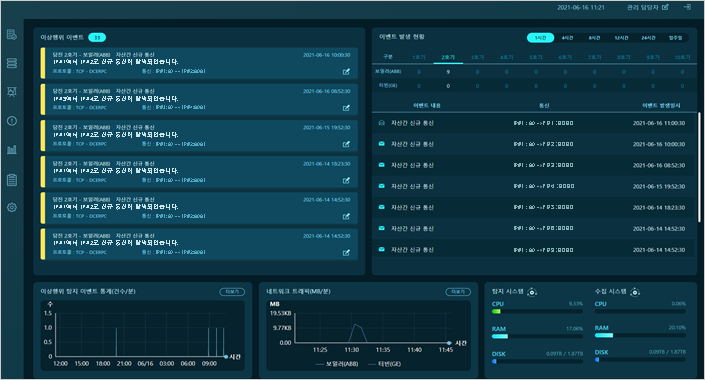Viewport: 705px width, 380px height.
Task: Select the 12시간 time range
Action: click(x=621, y=38)
